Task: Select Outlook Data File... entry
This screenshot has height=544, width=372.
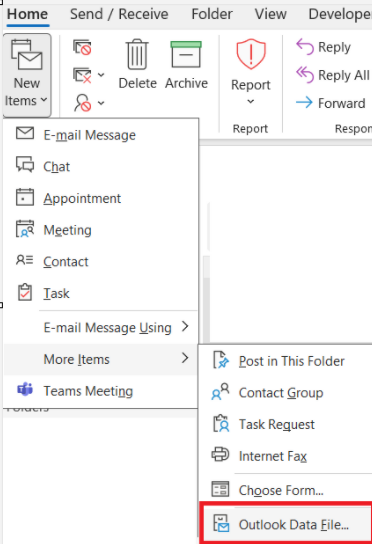Action: point(286,524)
